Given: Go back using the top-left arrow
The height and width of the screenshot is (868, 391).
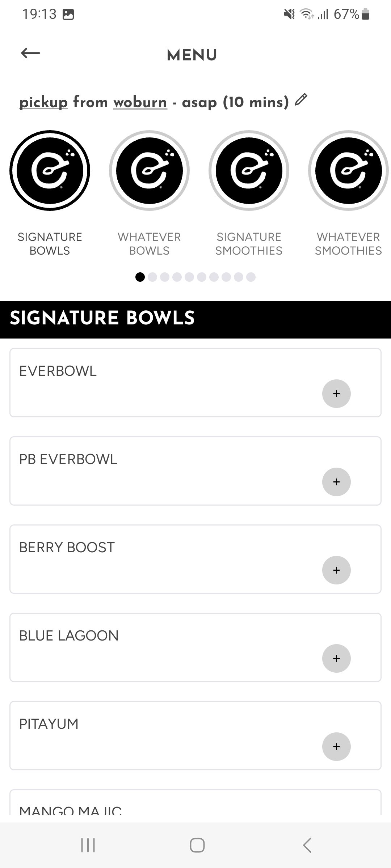Looking at the screenshot, I should click(30, 54).
